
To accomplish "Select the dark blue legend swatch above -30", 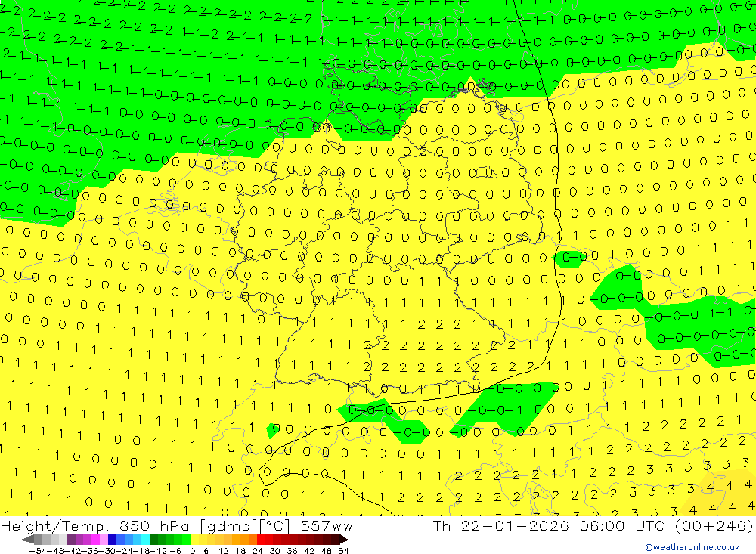I will 112,540.
